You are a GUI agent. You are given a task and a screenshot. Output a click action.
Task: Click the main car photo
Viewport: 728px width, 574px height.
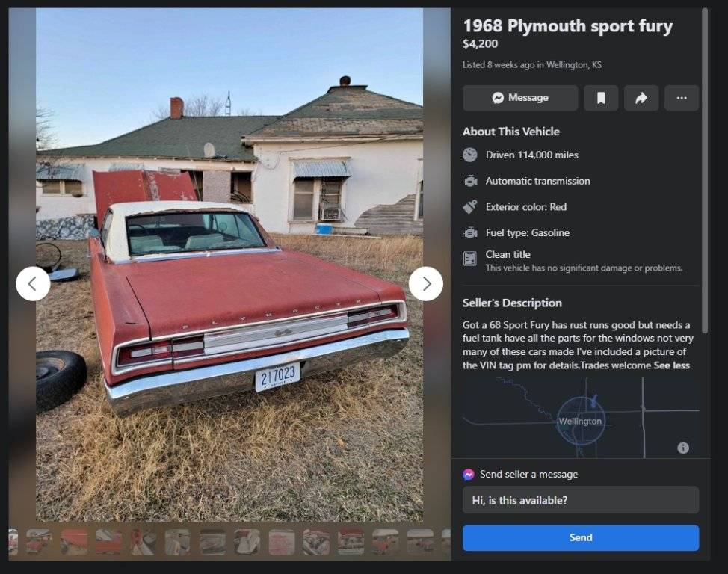[x=229, y=265]
